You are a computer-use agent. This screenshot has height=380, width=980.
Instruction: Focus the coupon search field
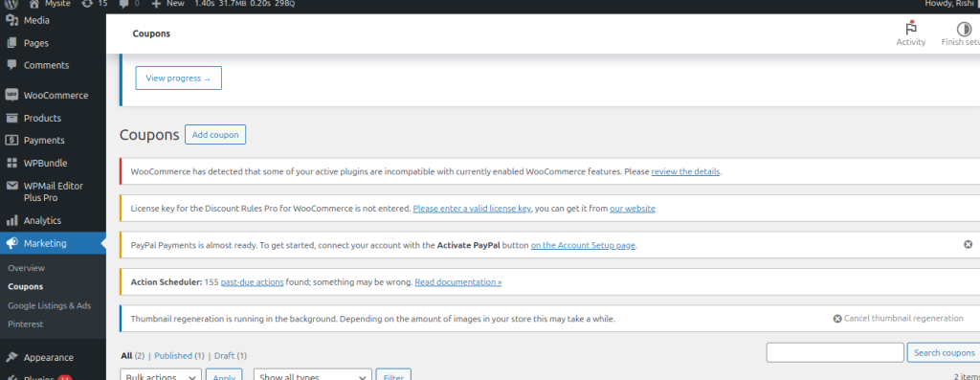point(835,352)
